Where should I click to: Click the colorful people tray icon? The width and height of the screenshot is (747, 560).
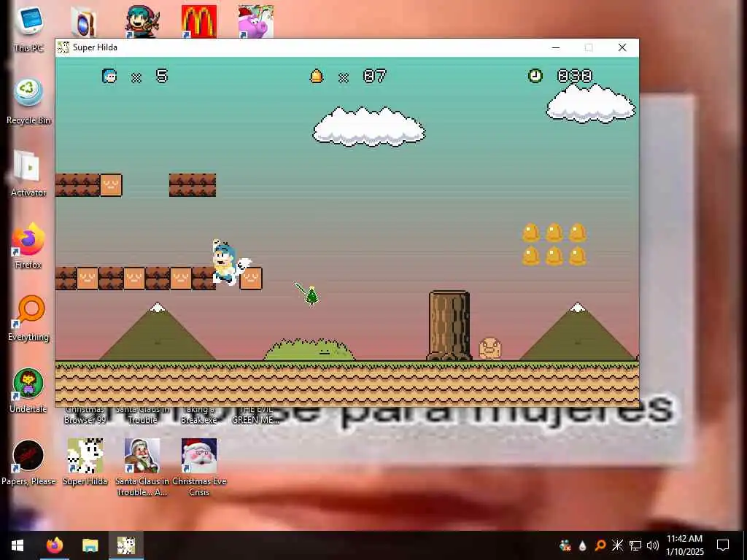coord(565,545)
